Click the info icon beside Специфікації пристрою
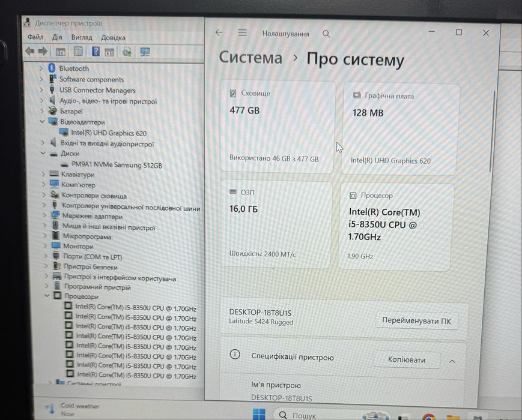 (x=235, y=355)
